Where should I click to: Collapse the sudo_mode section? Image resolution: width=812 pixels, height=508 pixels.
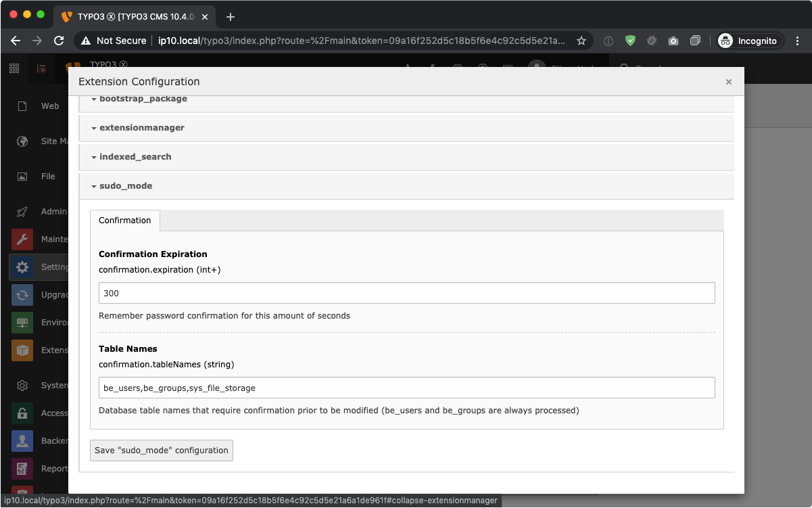pyautogui.click(x=406, y=186)
